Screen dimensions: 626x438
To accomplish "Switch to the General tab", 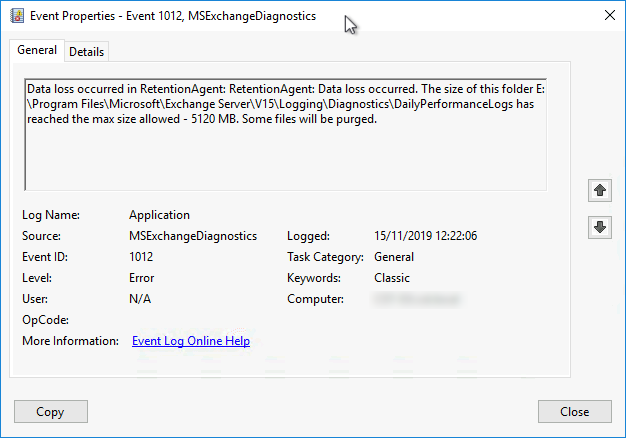I will (x=37, y=50).
